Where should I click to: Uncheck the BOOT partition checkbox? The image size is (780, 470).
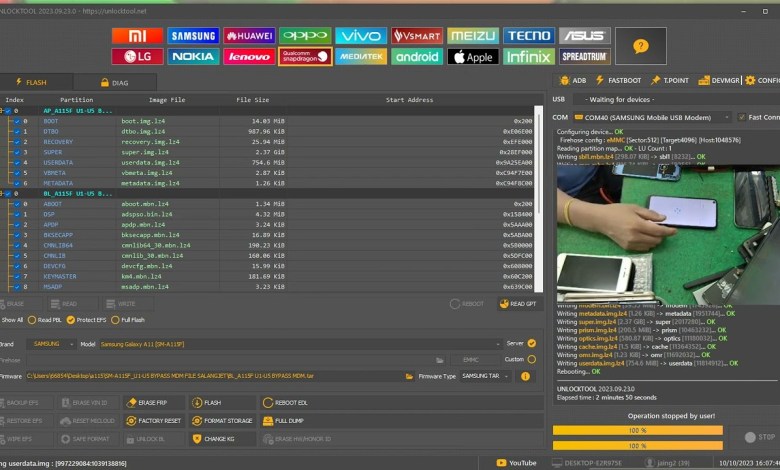17,121
